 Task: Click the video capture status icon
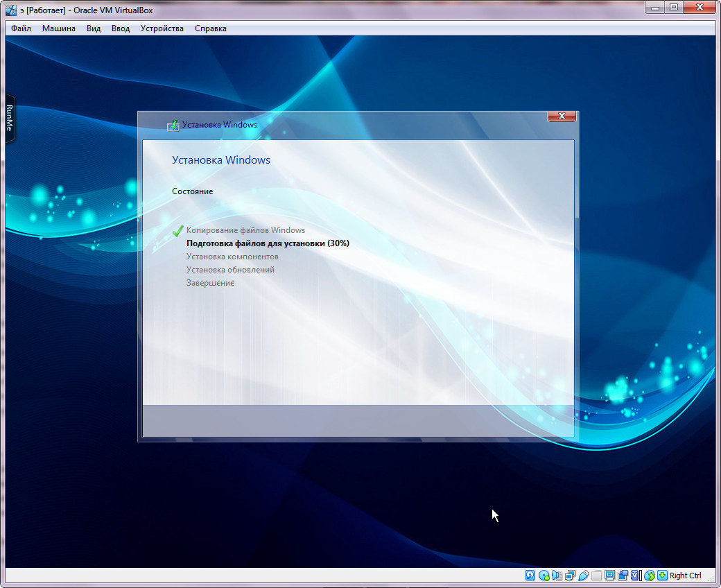(x=623, y=575)
